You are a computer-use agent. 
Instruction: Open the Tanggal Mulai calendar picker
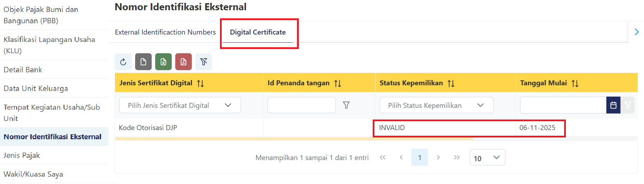[x=613, y=105]
